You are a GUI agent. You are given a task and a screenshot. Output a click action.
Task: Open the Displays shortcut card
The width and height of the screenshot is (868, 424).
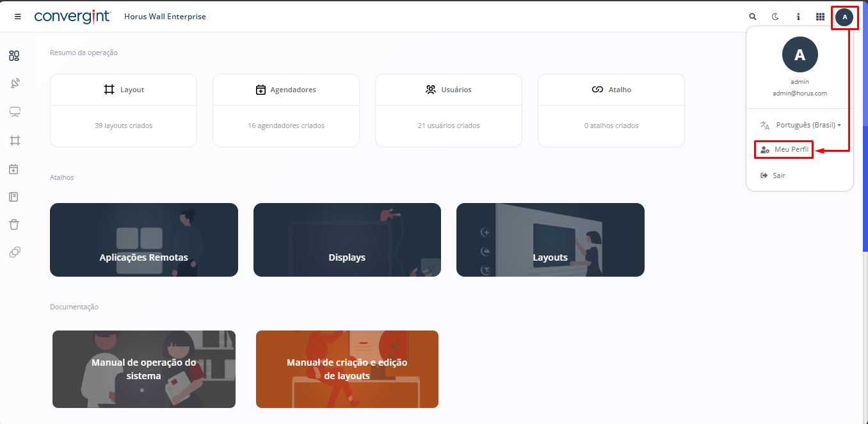click(x=347, y=240)
